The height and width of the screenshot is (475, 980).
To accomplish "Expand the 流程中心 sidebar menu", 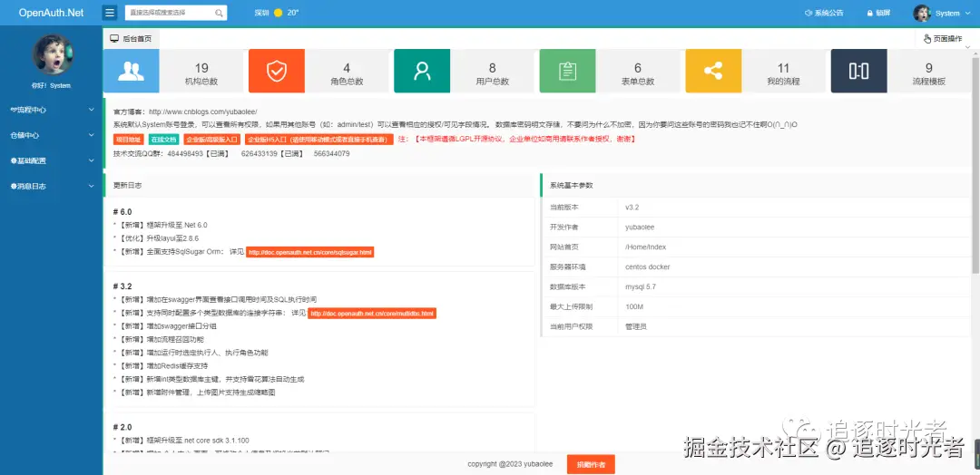I will point(51,109).
